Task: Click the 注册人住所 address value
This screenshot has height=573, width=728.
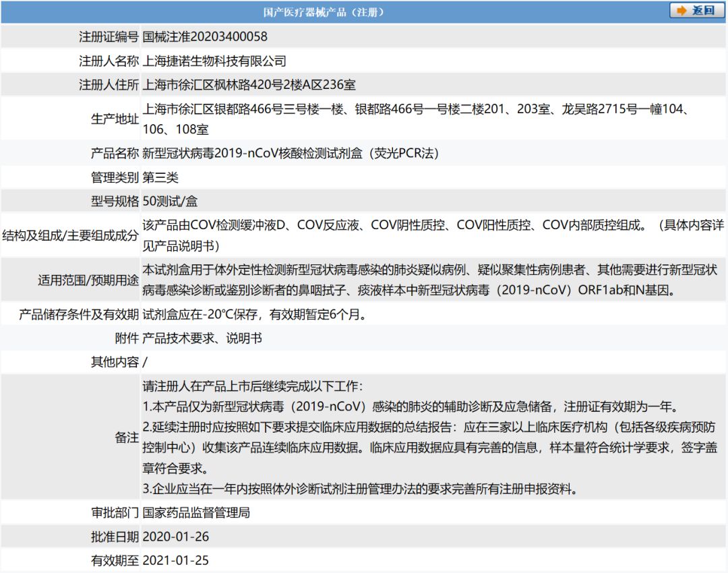Action: click(249, 85)
